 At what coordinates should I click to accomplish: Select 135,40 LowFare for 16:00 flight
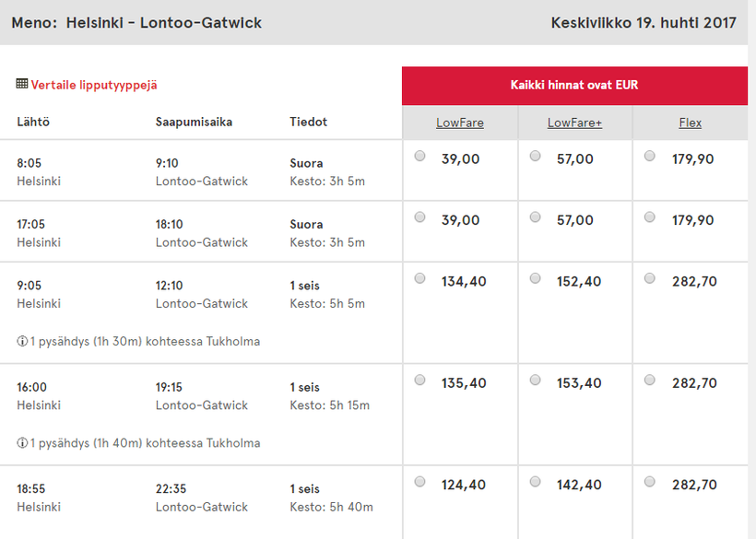(420, 380)
